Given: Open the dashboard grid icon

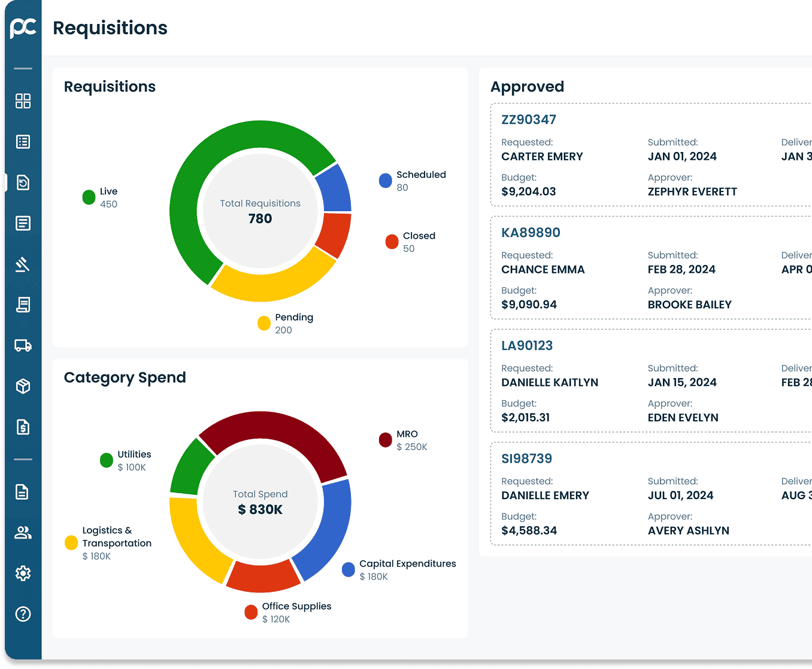Looking at the screenshot, I should tap(23, 101).
